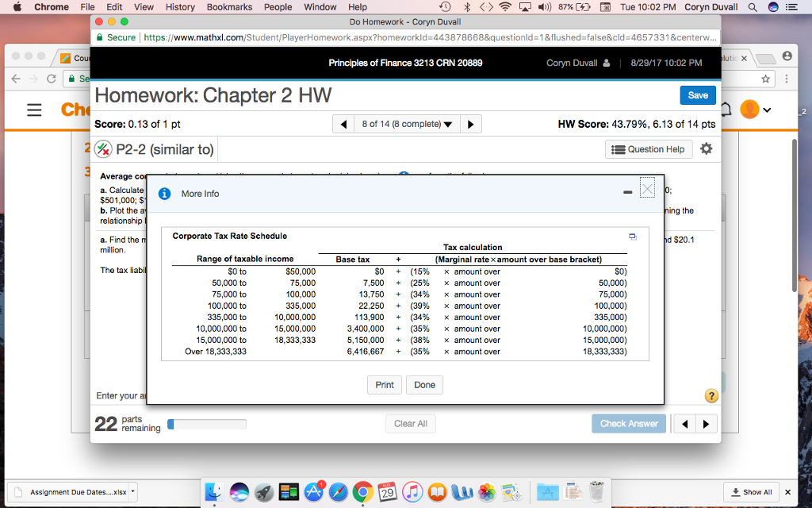Open Notification Center icon
This screenshot has width=812, height=508.
tap(791, 6)
